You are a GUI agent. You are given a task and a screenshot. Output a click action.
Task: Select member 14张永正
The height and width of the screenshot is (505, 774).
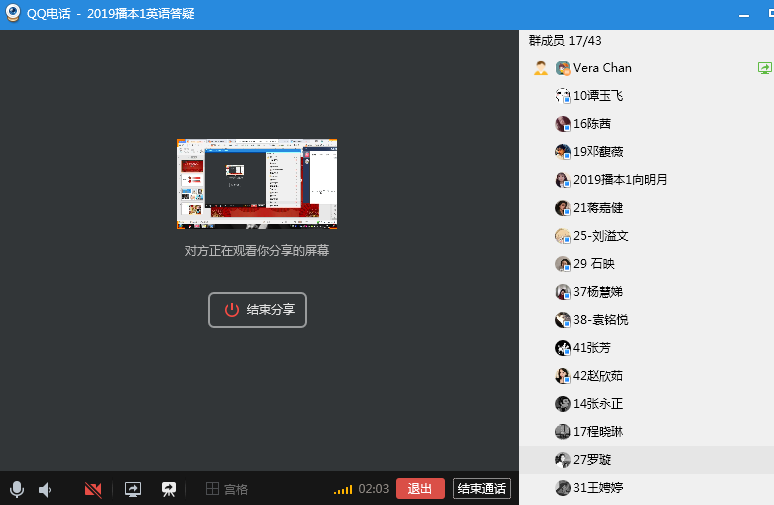tap(647, 404)
